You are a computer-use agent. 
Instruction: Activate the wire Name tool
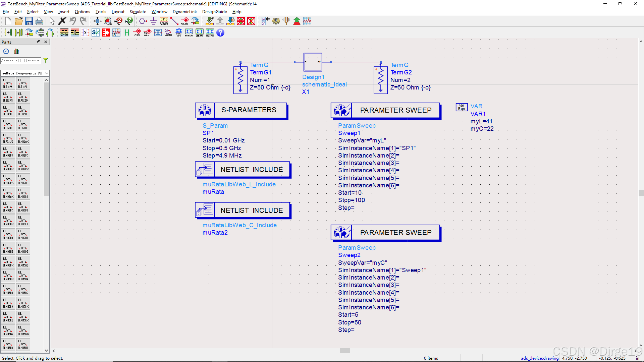[185, 21]
